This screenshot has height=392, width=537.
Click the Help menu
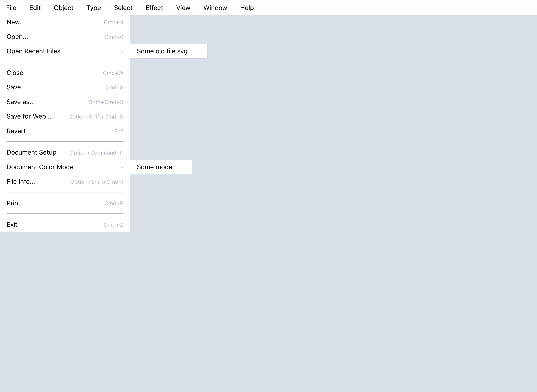point(247,8)
